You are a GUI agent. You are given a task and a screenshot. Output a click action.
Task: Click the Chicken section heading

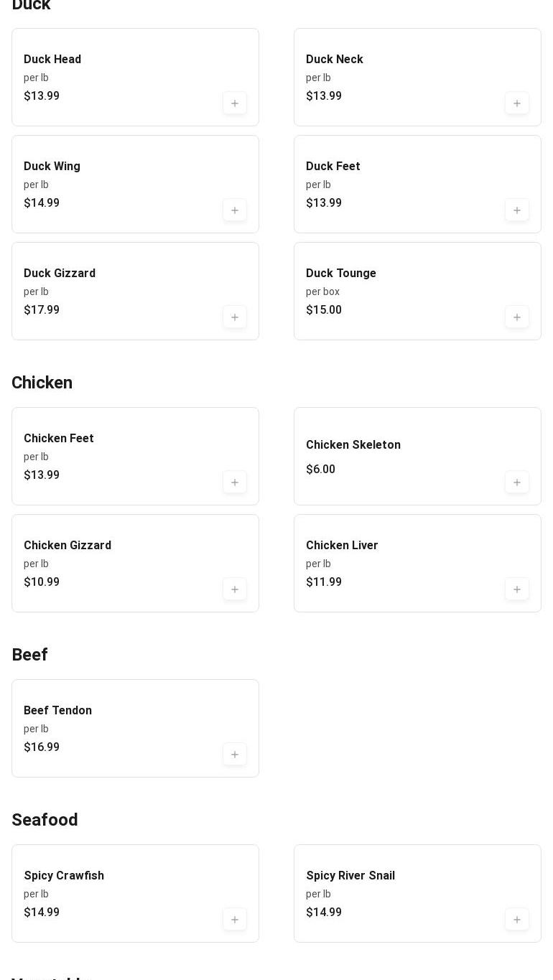(x=42, y=383)
